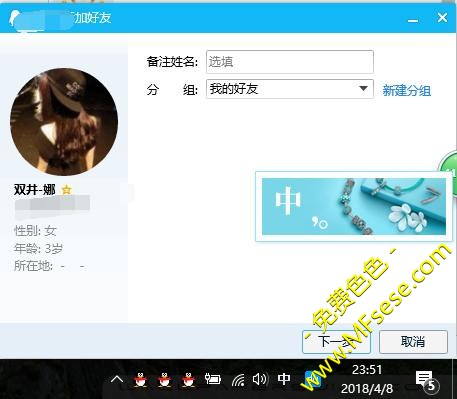Click the 性别: 女 gender text
The width and height of the screenshot is (457, 399).
tap(35, 231)
